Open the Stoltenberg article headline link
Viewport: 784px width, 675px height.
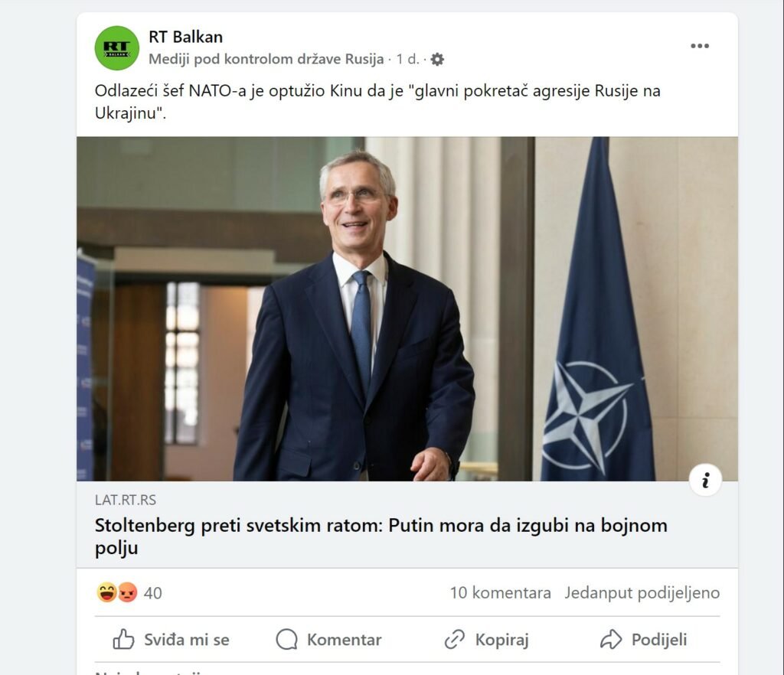(x=381, y=536)
